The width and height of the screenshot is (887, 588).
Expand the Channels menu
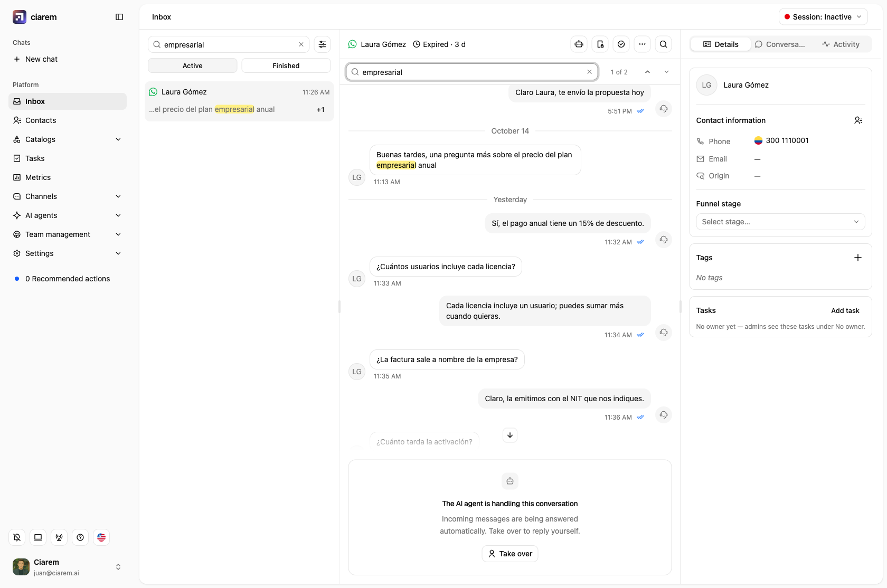[68, 196]
